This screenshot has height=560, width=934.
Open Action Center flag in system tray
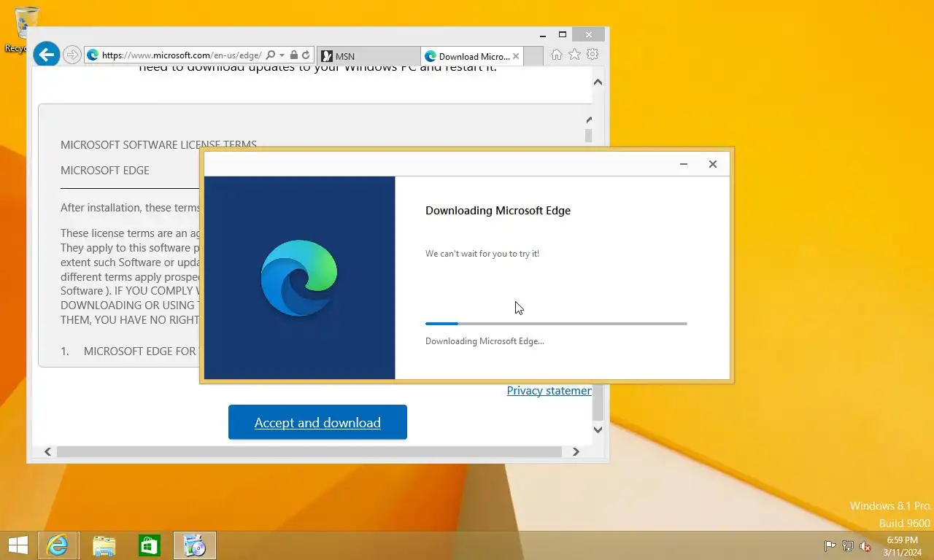[830, 546]
